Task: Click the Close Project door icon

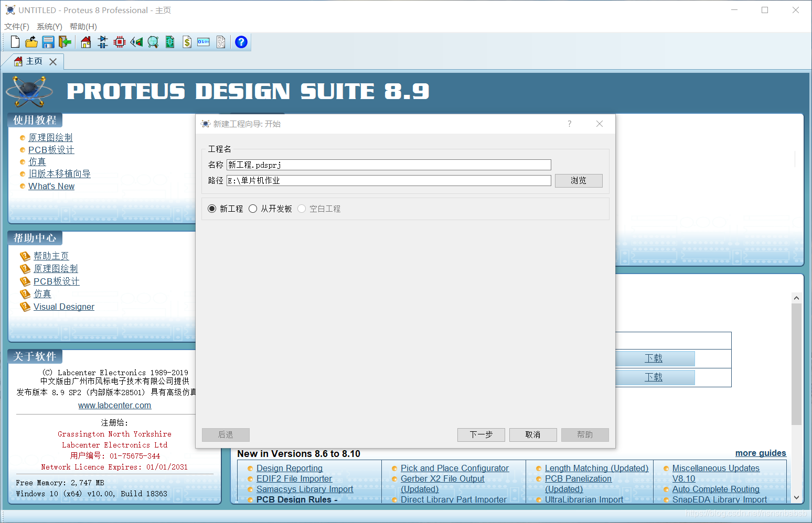Action: (65, 42)
